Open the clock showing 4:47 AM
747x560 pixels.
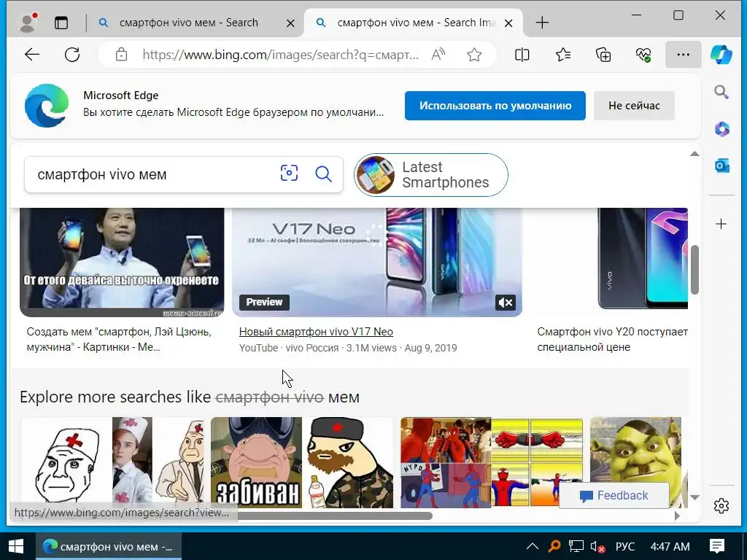click(x=670, y=546)
